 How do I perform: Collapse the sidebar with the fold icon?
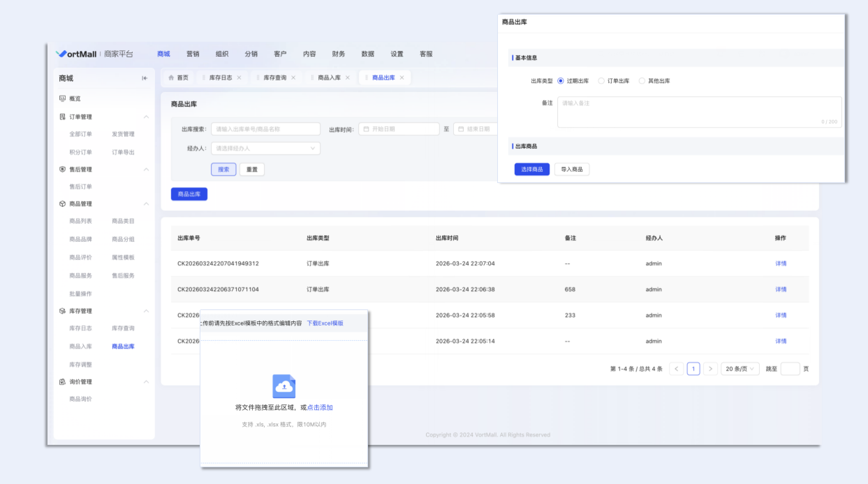pyautogui.click(x=145, y=78)
